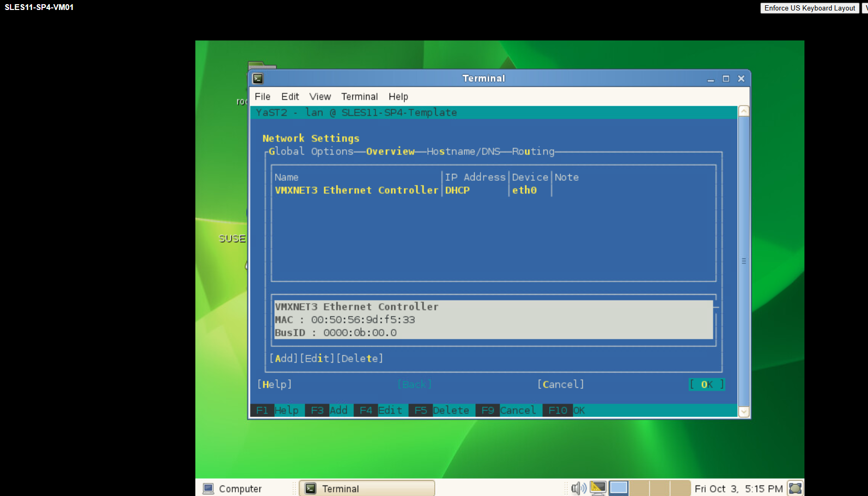
Task: Switch to the Routing tab
Action: coord(533,151)
